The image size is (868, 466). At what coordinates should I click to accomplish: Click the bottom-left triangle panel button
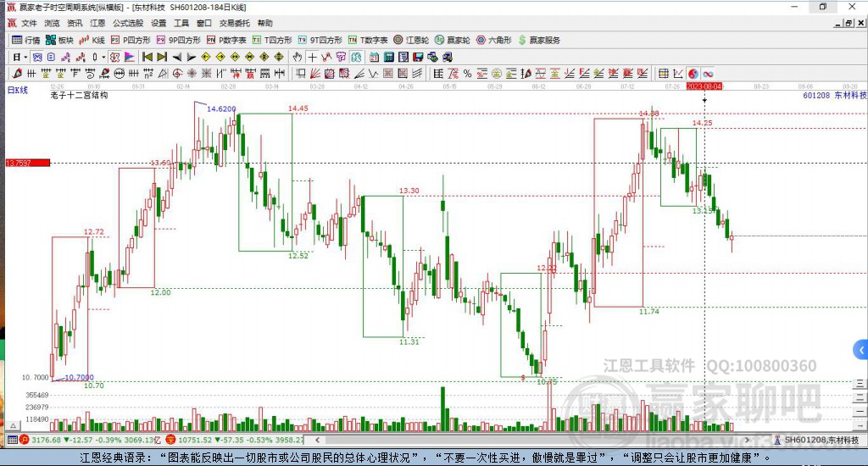[14, 426]
